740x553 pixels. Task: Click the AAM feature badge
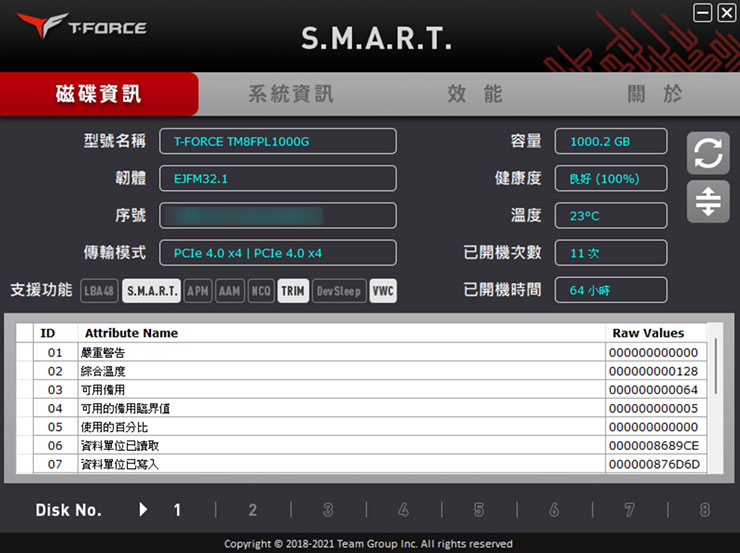pyautogui.click(x=229, y=291)
